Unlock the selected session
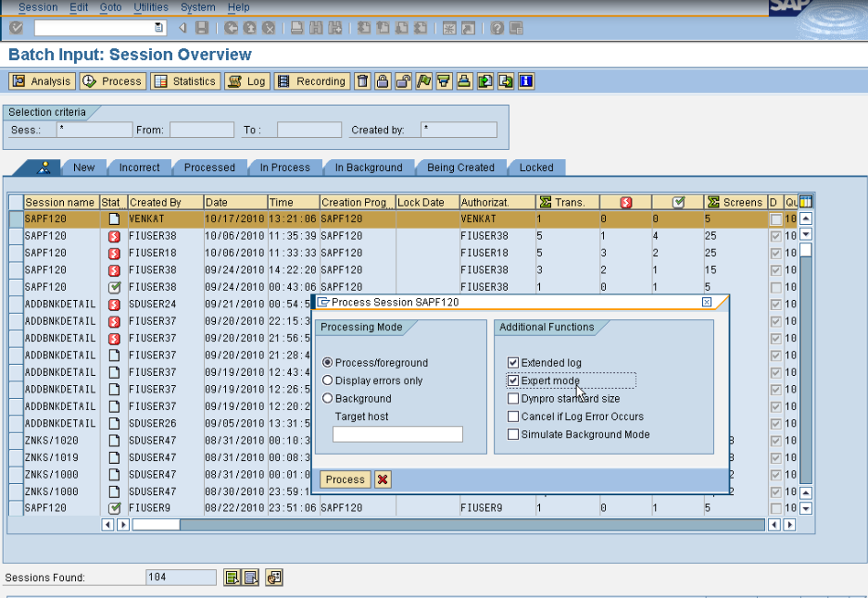 pyautogui.click(x=403, y=81)
